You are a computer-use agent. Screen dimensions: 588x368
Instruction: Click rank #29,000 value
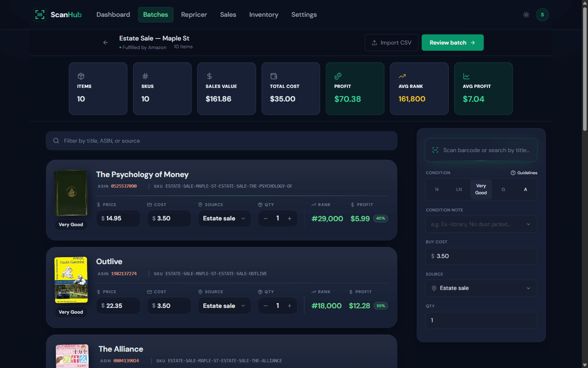327,219
